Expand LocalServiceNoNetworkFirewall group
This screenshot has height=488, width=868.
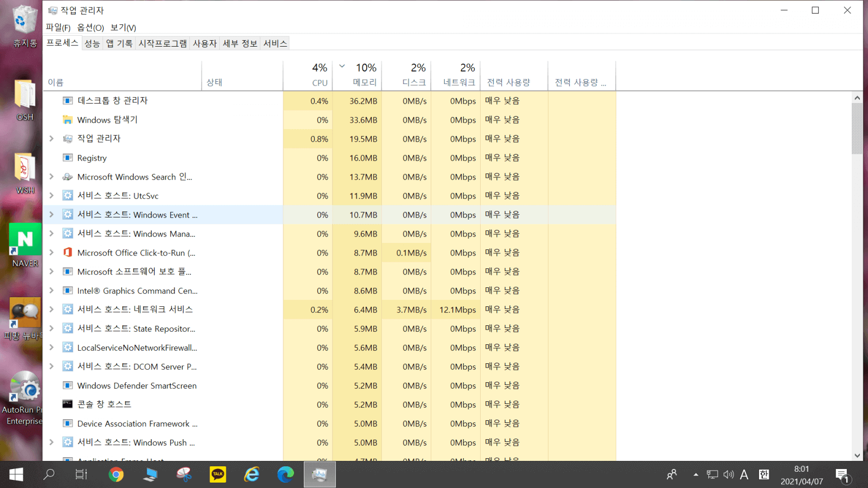click(x=52, y=348)
